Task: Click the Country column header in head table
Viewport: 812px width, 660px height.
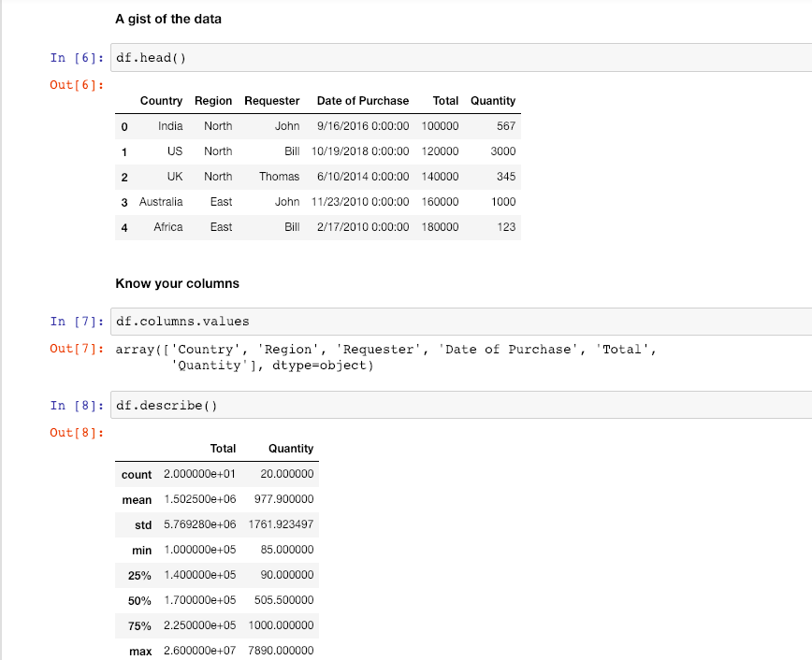Action: [161, 101]
